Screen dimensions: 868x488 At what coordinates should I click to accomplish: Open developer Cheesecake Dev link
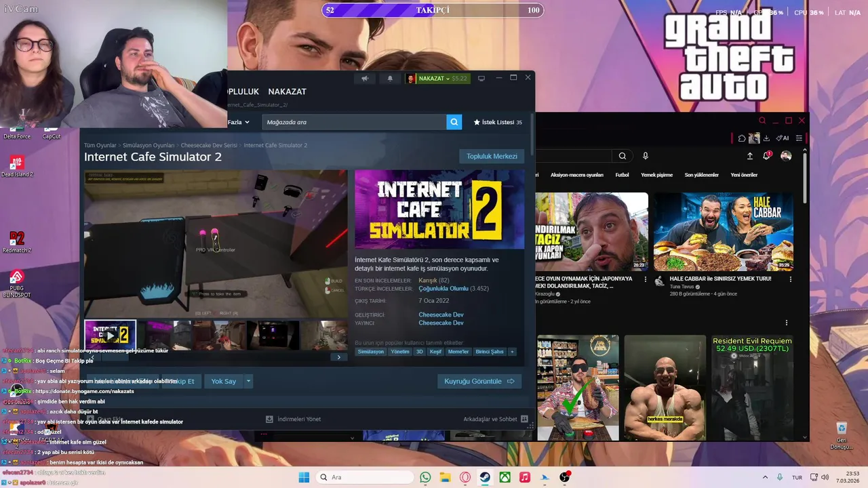[x=441, y=314]
